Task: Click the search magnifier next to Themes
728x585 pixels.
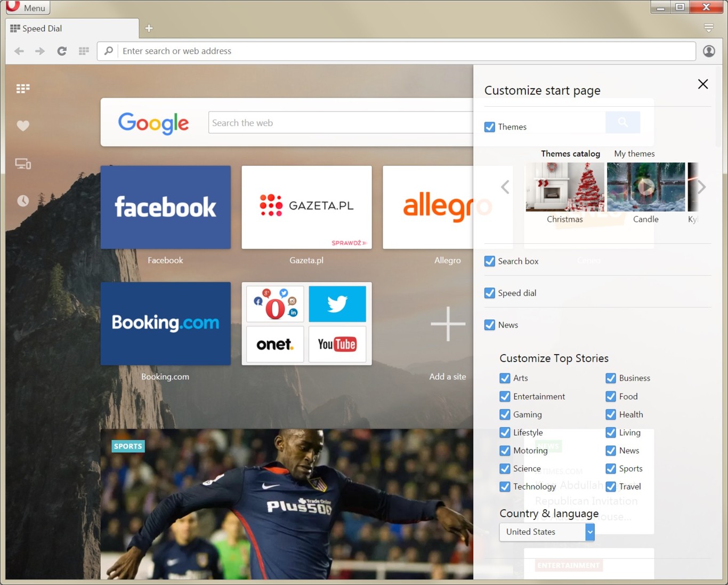Action: (622, 122)
